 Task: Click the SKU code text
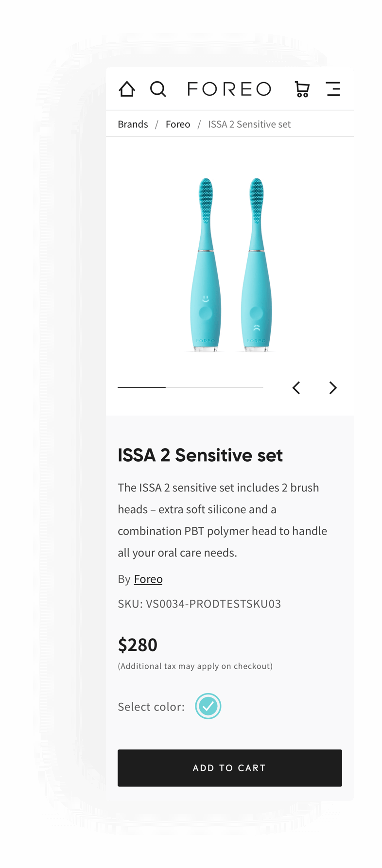(x=199, y=604)
